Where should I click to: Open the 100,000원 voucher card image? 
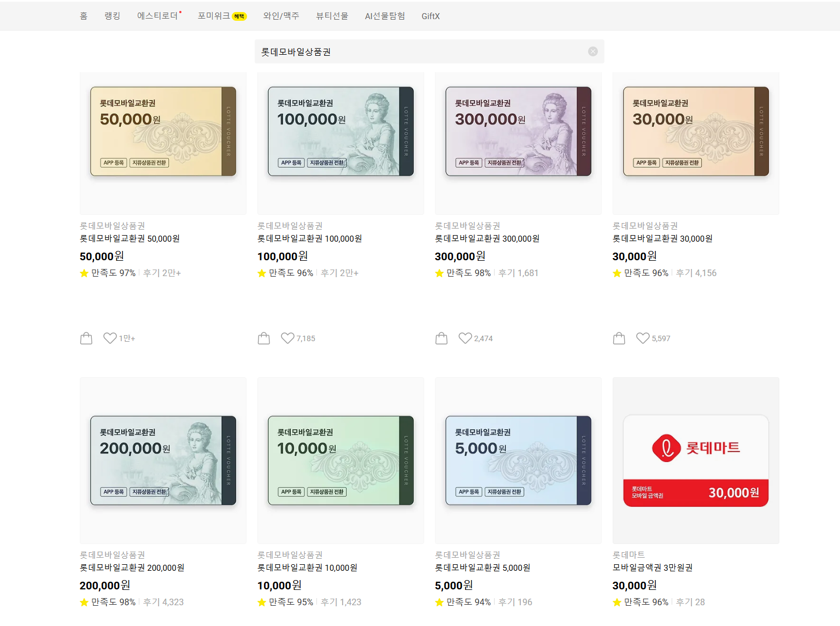[340, 143]
